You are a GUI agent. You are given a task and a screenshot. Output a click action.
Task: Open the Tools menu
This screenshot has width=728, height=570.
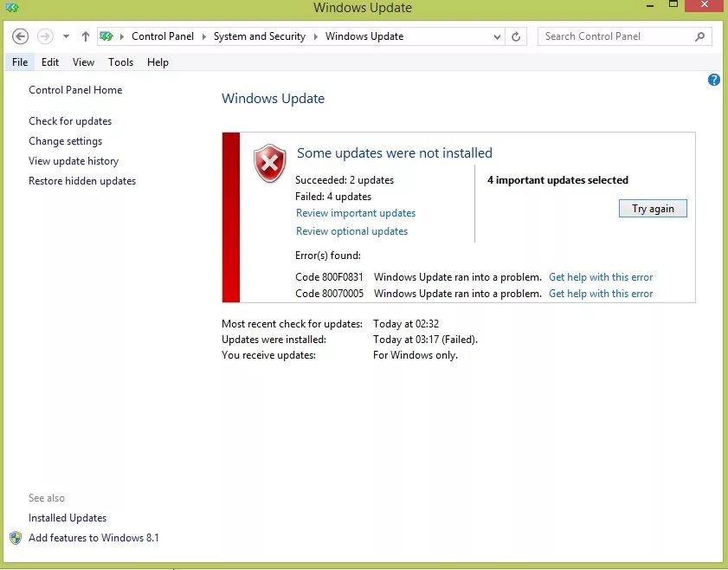[120, 62]
